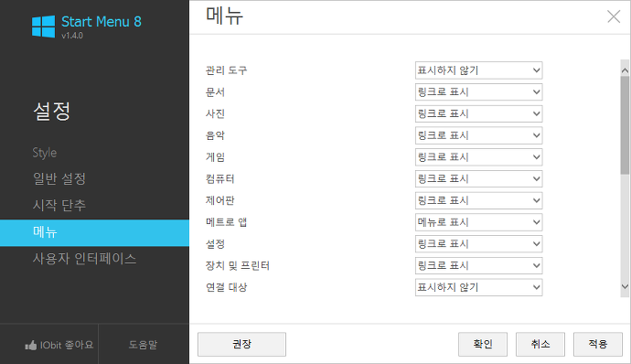This screenshot has height=364, width=631.
Task: Open the 관리 도구 dropdown
Action: [478, 70]
